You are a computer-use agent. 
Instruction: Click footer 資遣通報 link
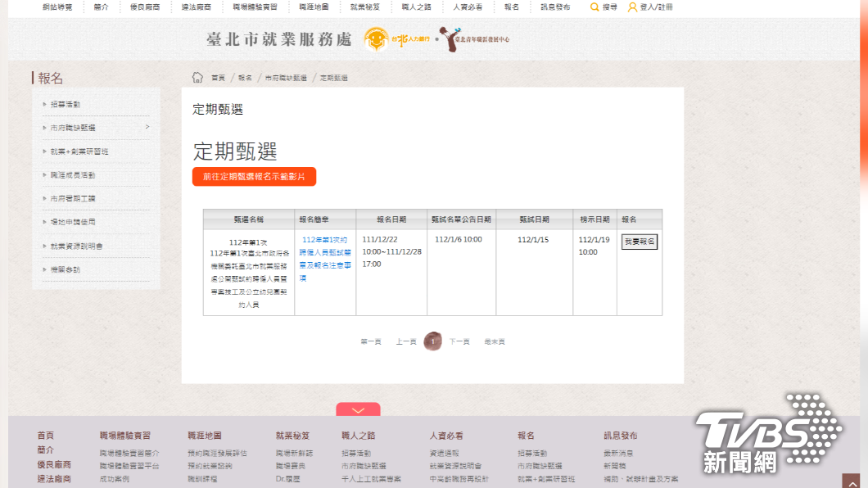444,453
